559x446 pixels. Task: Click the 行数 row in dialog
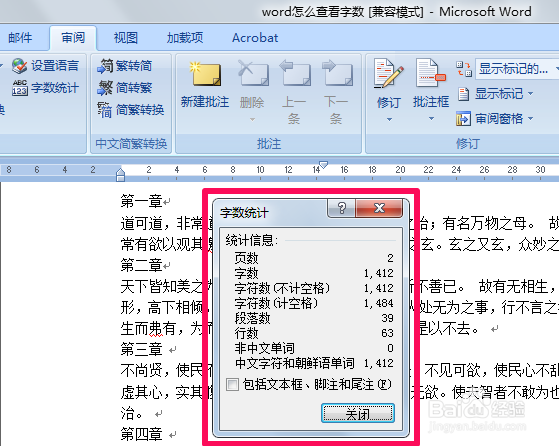[314, 333]
